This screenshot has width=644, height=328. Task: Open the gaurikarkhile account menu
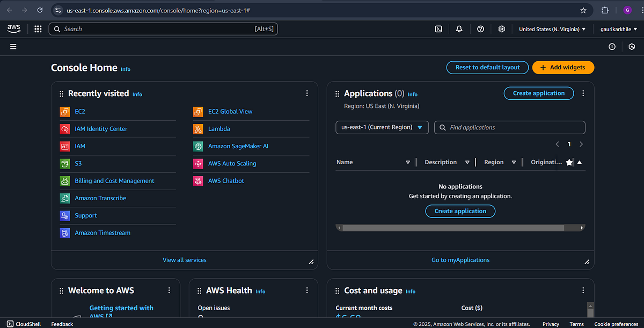point(617,29)
